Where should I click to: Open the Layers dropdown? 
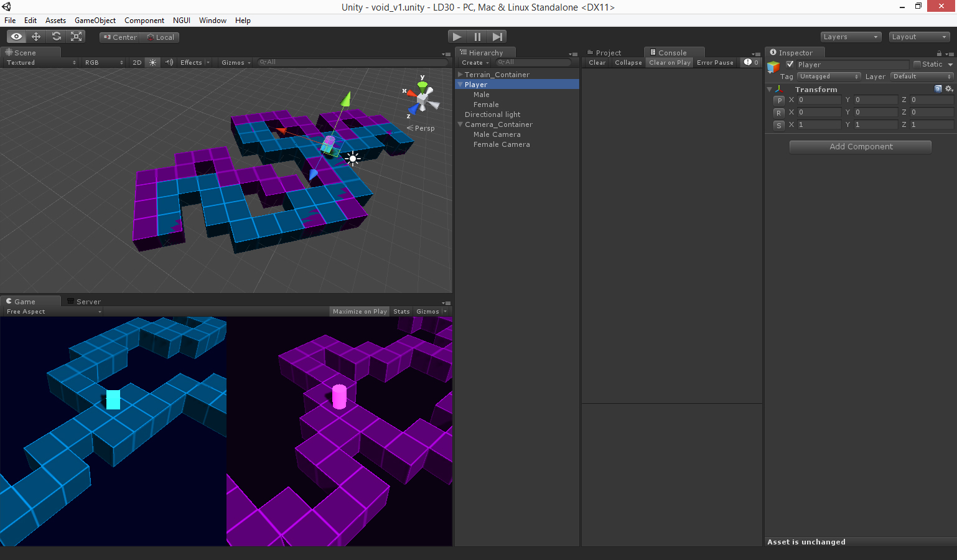pos(851,37)
